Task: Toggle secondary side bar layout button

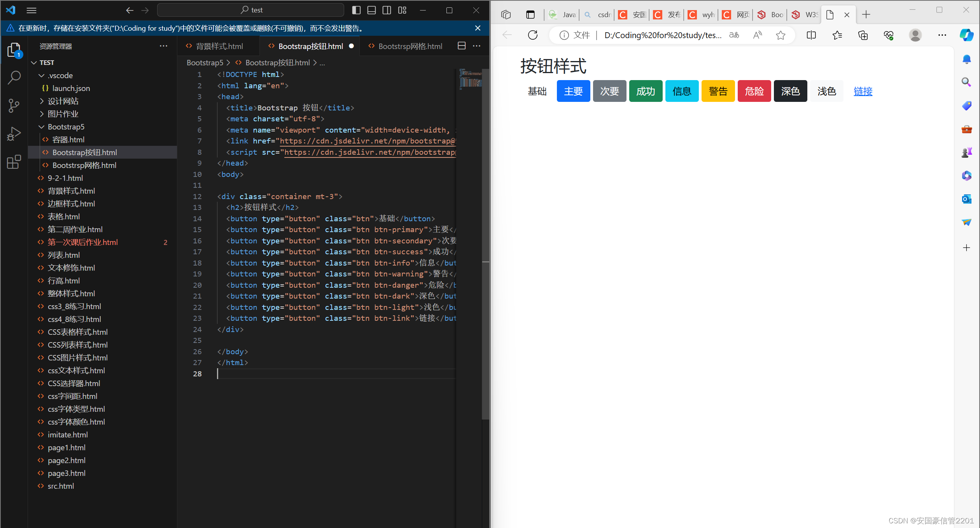Action: [387, 10]
